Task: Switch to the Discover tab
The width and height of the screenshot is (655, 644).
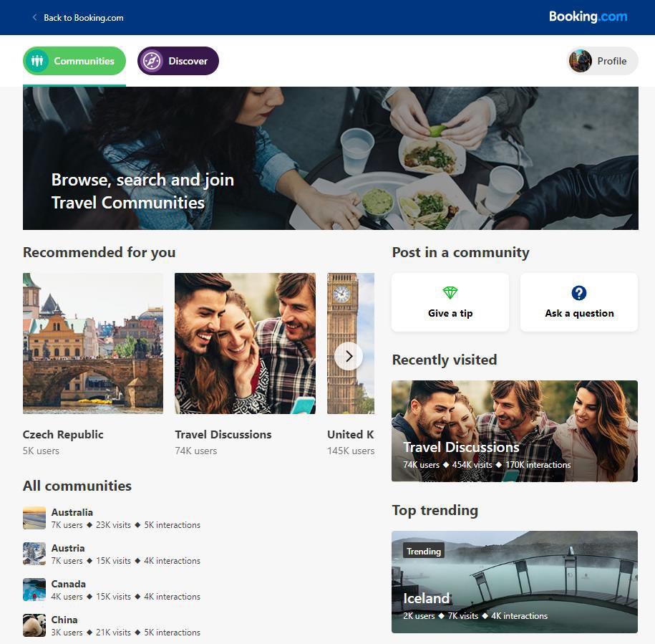Action: (178, 61)
